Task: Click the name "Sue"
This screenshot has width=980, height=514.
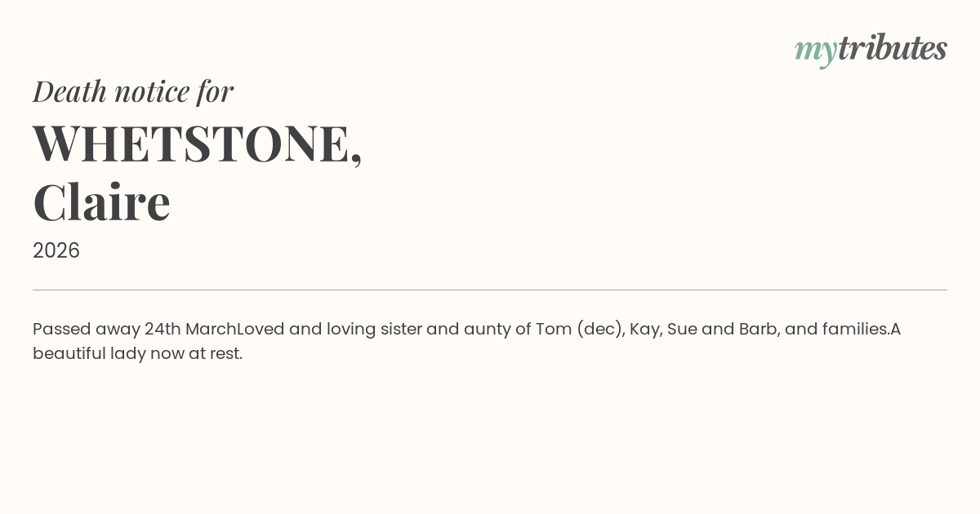Action: [681, 330]
